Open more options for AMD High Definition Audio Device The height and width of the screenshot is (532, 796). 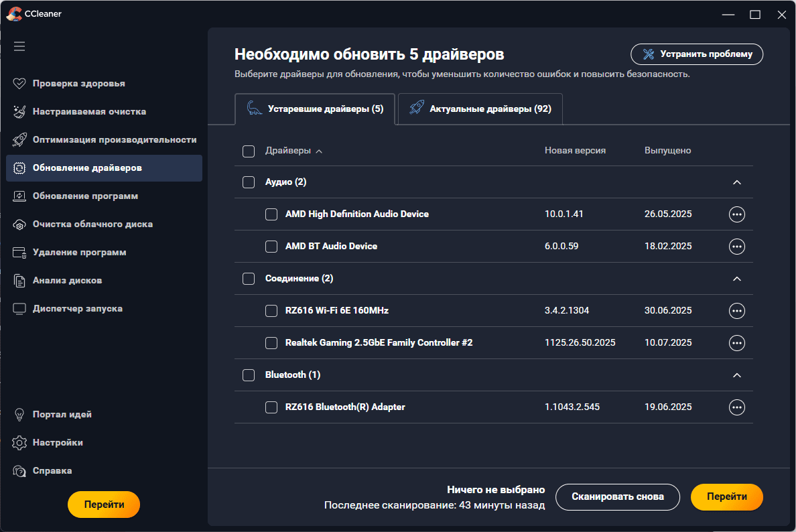tap(736, 214)
